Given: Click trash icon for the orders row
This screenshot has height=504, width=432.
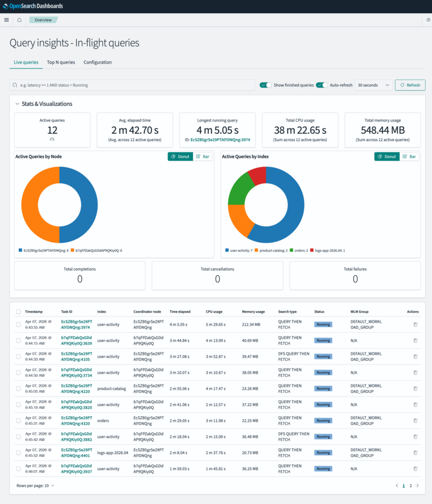Looking at the screenshot, I should click(415, 421).
